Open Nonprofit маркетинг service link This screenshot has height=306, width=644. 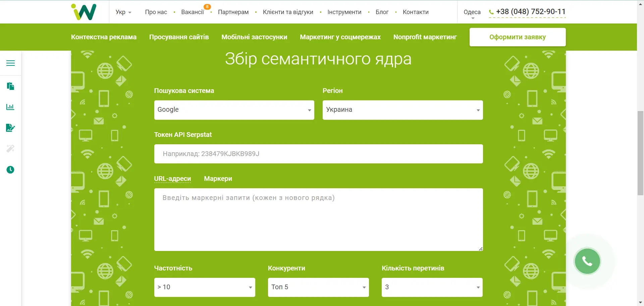pyautogui.click(x=425, y=37)
